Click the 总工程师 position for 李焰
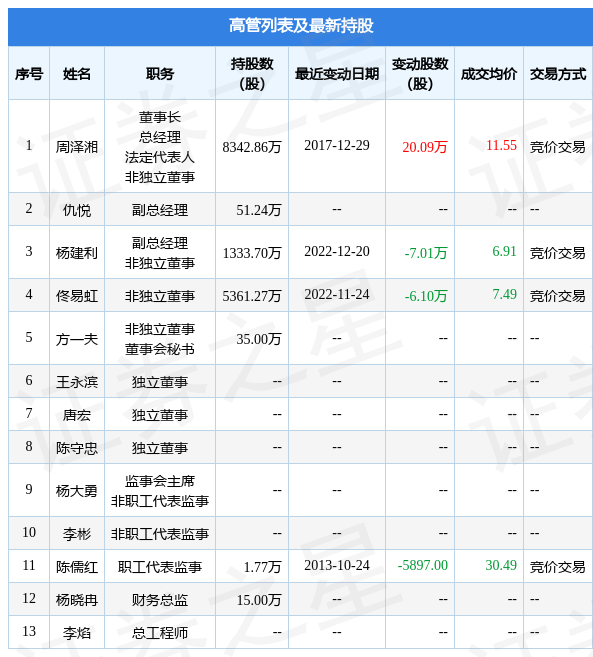 (160, 633)
